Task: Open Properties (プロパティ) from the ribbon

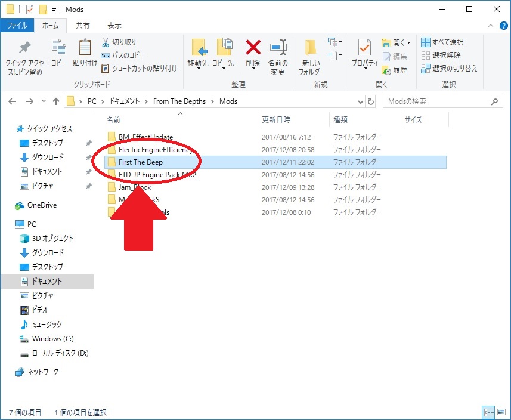Action: pyautogui.click(x=364, y=48)
